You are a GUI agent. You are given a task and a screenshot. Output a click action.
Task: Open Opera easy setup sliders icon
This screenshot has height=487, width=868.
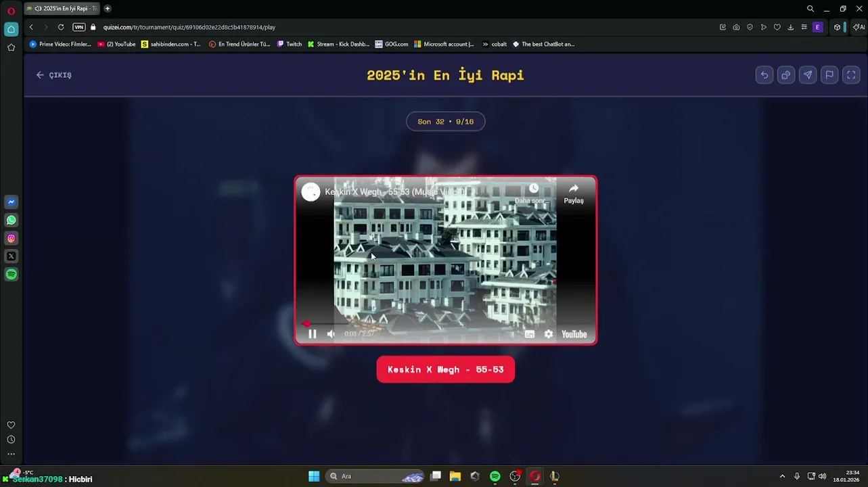(804, 27)
